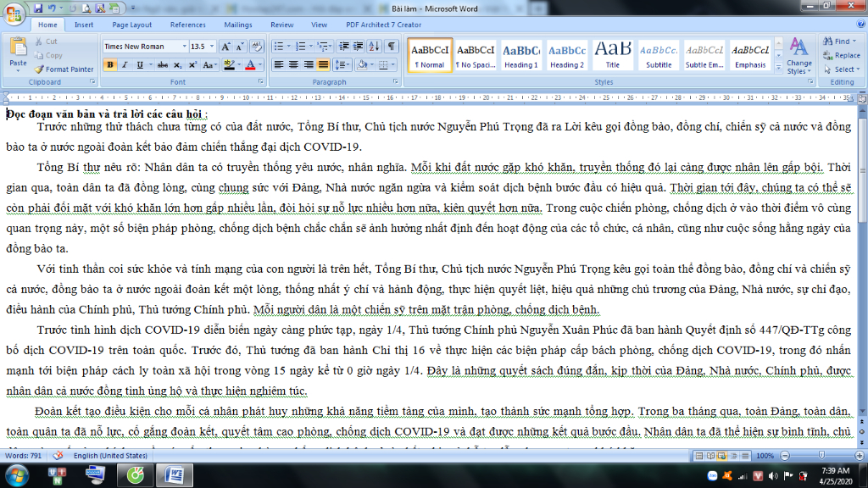Toggle Italic formatting
The image size is (868, 488).
click(x=125, y=65)
